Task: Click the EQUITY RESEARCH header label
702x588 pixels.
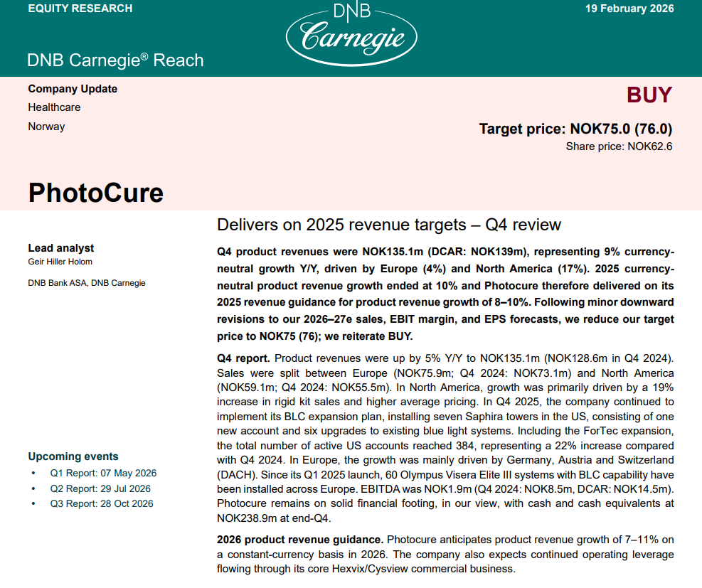Action: pyautogui.click(x=80, y=9)
